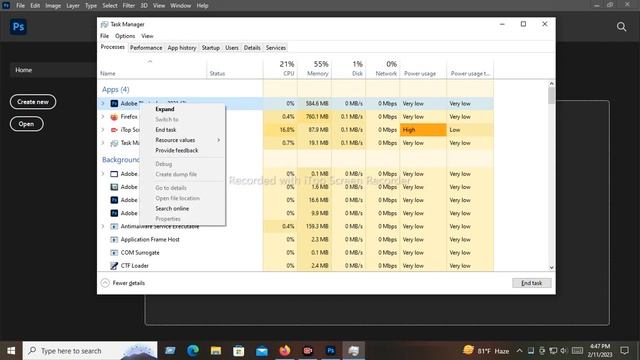Click the Adobe Photoshop process icon in Apps
The width and height of the screenshot is (640, 360).
[114, 104]
